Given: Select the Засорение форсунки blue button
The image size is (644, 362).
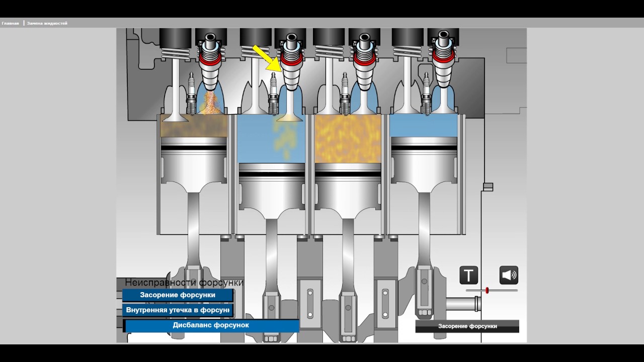Looking at the screenshot, I should click(x=178, y=295).
